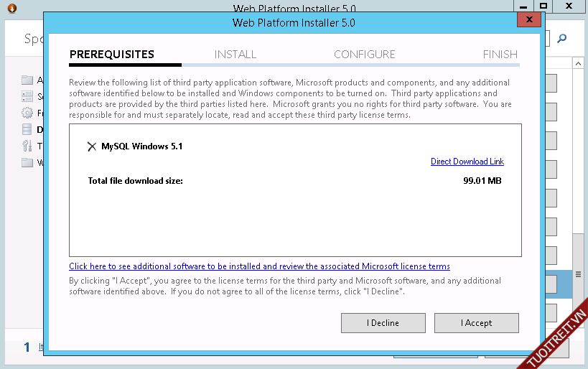Jump to the FINISH step heading

click(x=500, y=55)
